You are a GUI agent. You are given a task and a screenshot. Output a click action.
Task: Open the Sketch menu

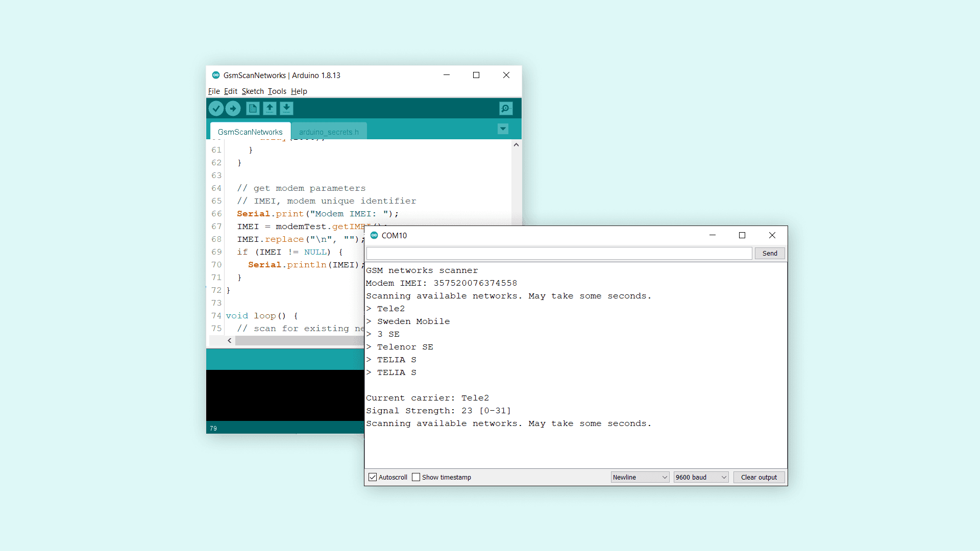click(253, 91)
